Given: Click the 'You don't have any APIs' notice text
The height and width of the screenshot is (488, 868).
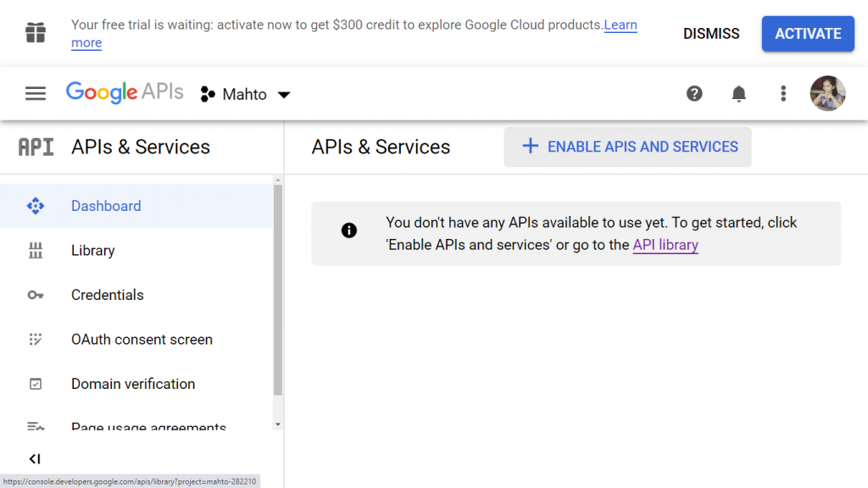Looking at the screenshot, I should point(591,234).
